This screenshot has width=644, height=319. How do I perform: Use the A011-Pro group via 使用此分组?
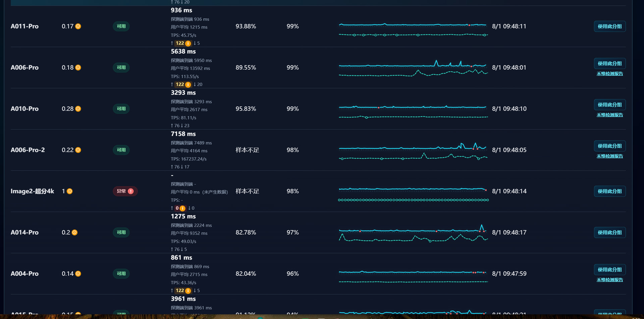[x=609, y=26]
